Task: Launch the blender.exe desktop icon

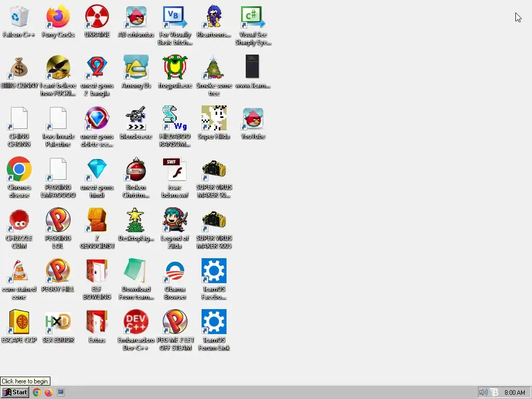Action: [136, 118]
